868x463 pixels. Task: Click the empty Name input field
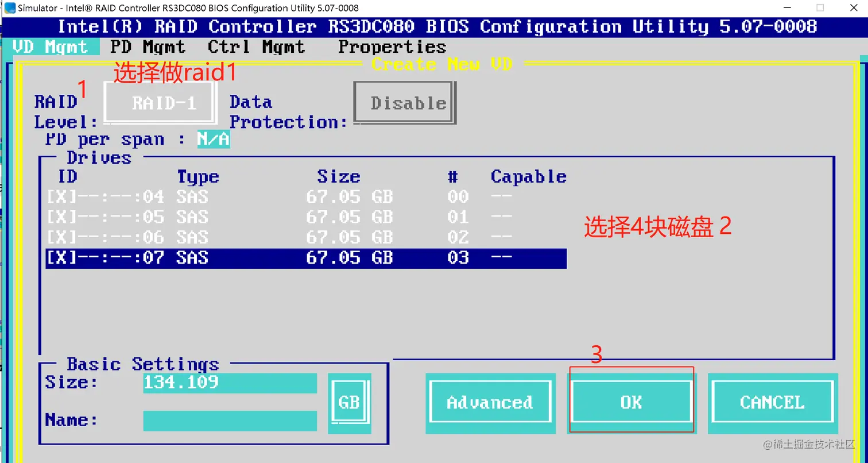click(230, 420)
